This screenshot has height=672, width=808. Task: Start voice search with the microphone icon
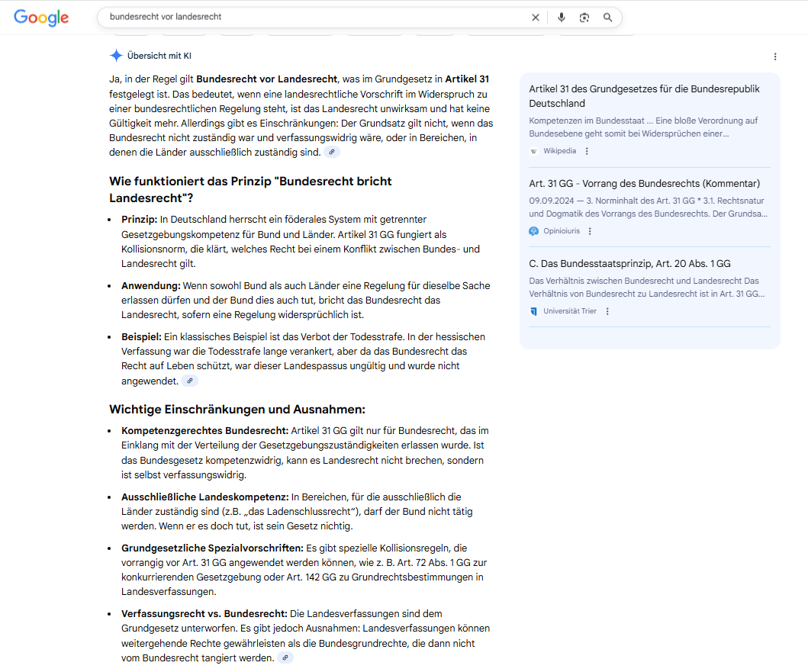click(562, 18)
